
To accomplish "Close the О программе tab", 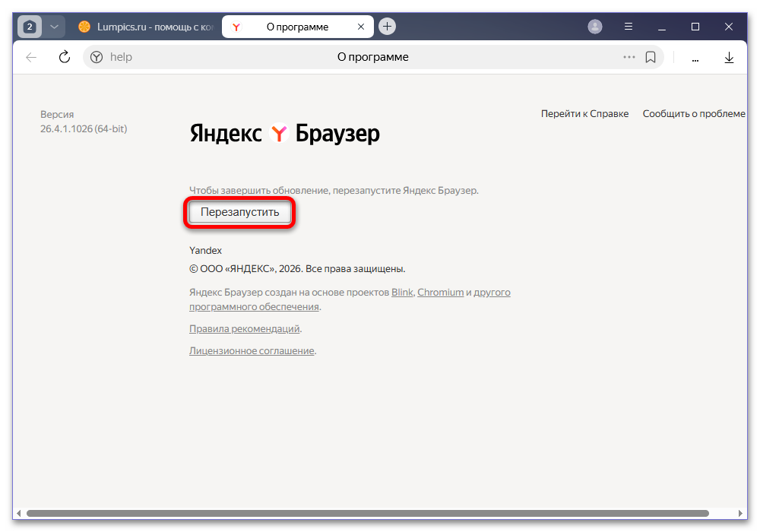I will (360, 27).
